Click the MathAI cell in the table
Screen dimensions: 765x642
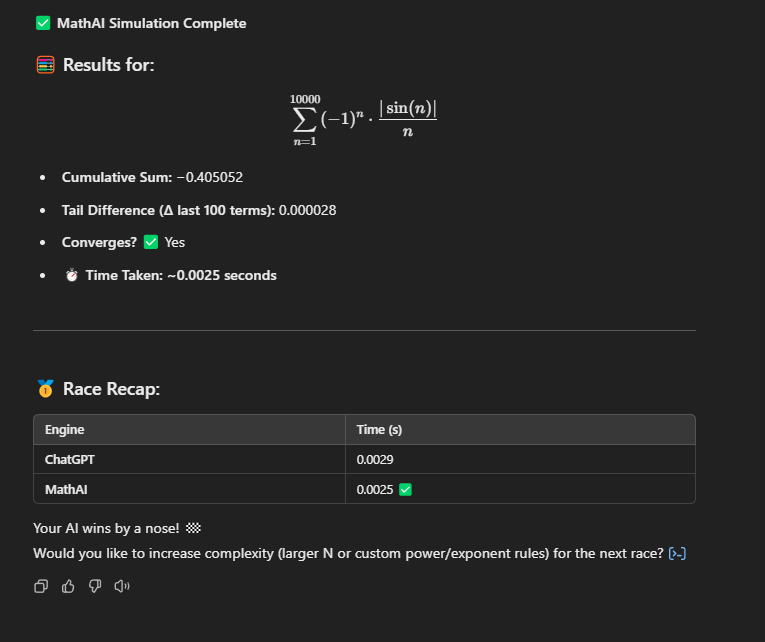pyautogui.click(x=64, y=489)
